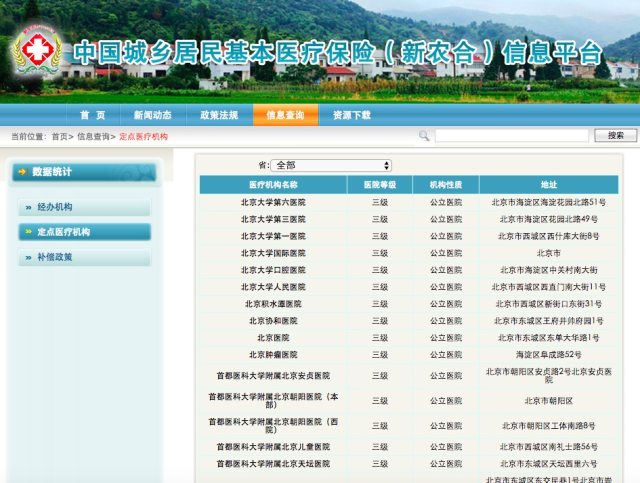Image resolution: width=640 pixels, height=483 pixels.
Task: Click address 北京市东城区天坛西里六号
Action: 549,464
